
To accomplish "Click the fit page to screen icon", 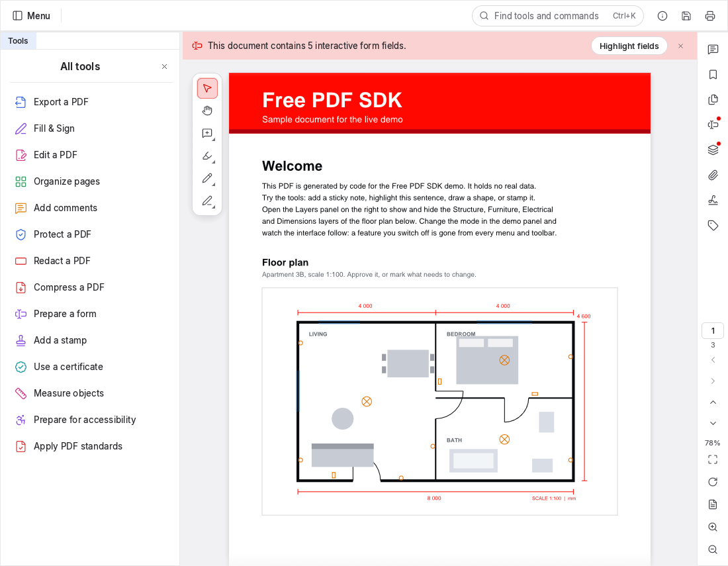I will pyautogui.click(x=713, y=459).
